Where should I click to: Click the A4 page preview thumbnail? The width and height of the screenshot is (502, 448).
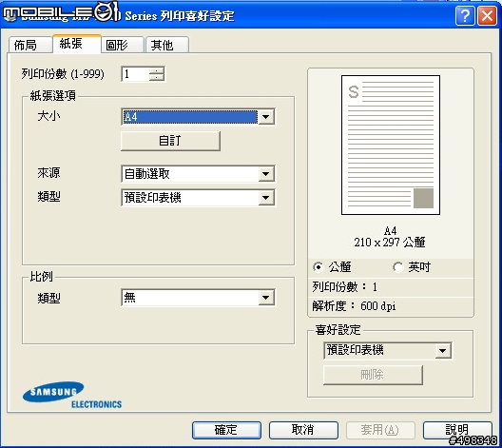point(391,146)
